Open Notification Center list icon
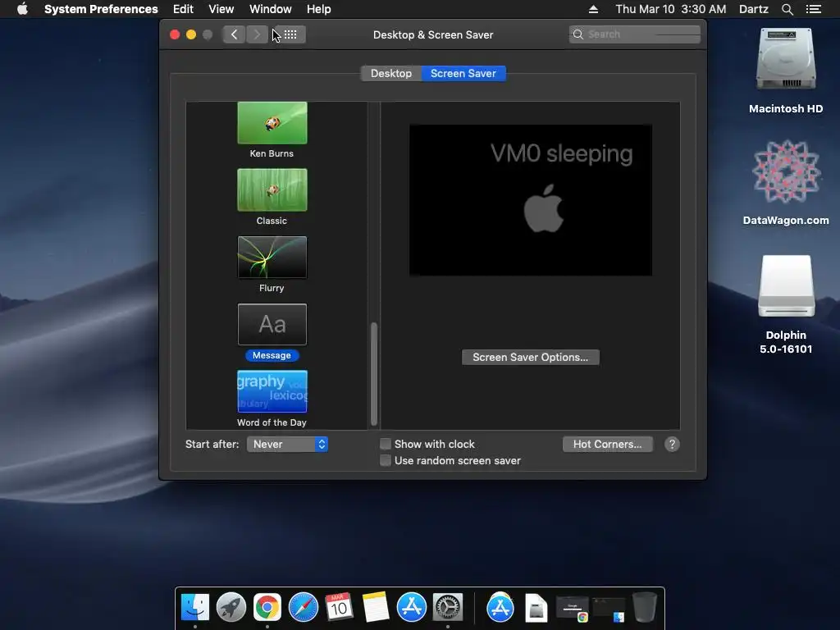The width and height of the screenshot is (840, 630). [x=814, y=9]
